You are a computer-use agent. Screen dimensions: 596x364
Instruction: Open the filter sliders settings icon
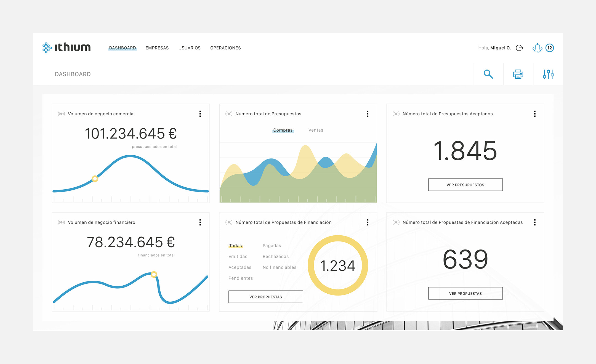pyautogui.click(x=548, y=74)
